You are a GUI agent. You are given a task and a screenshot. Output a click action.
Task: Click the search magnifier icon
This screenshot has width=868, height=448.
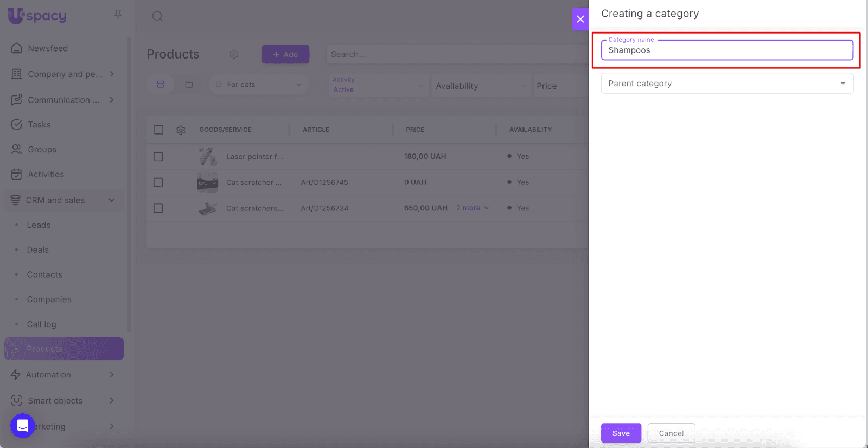pyautogui.click(x=157, y=16)
